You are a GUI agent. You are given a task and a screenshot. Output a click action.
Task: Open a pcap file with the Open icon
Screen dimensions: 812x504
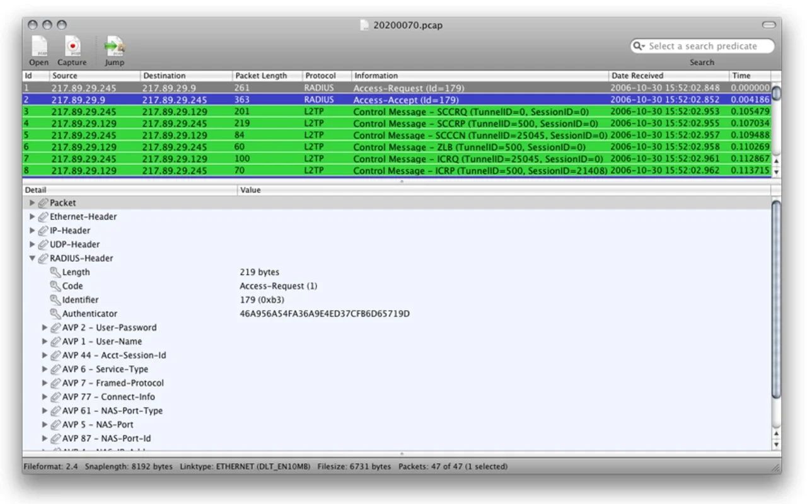(x=39, y=47)
